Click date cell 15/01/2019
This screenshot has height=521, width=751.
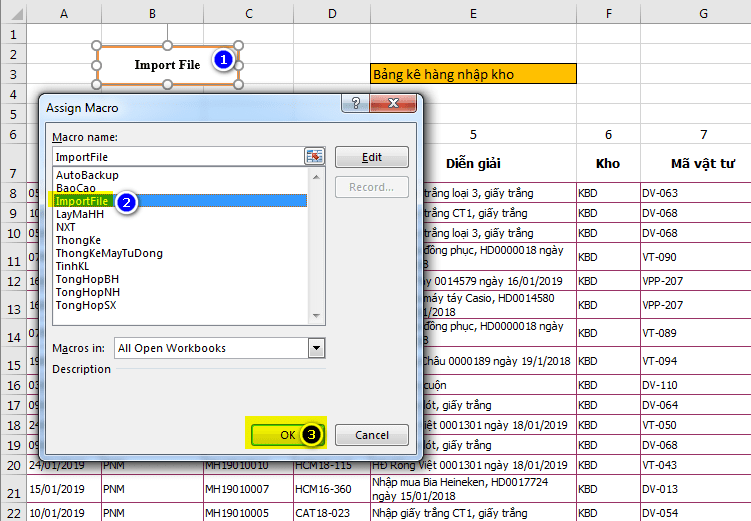64,489
